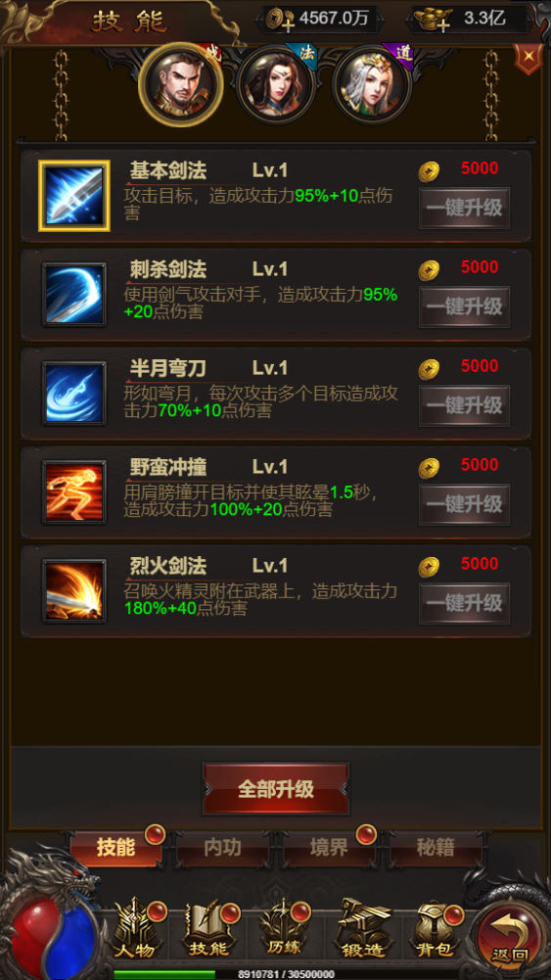Switch to the 内功 tab
This screenshot has width=551, height=980.
223,848
